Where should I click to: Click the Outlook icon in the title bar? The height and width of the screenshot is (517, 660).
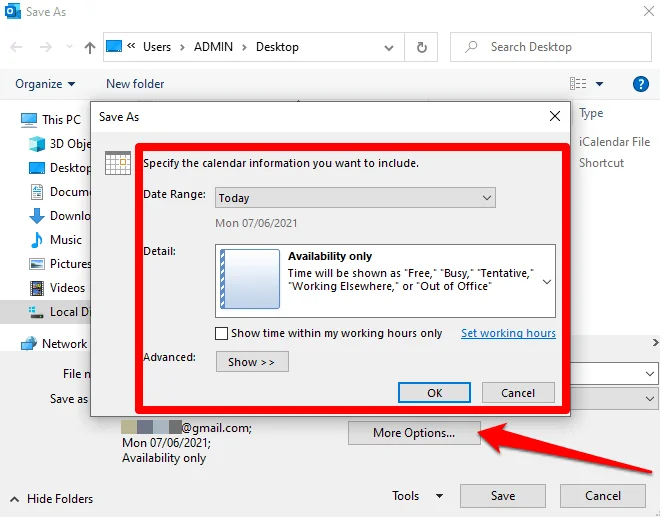[x=13, y=11]
